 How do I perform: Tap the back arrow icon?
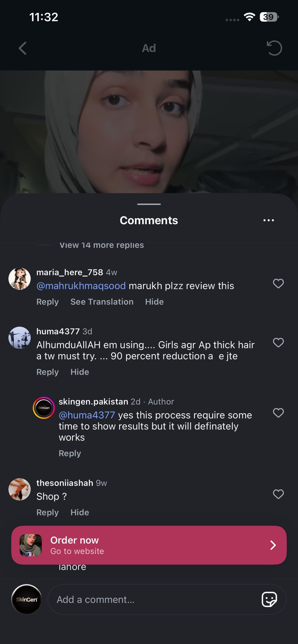click(23, 48)
